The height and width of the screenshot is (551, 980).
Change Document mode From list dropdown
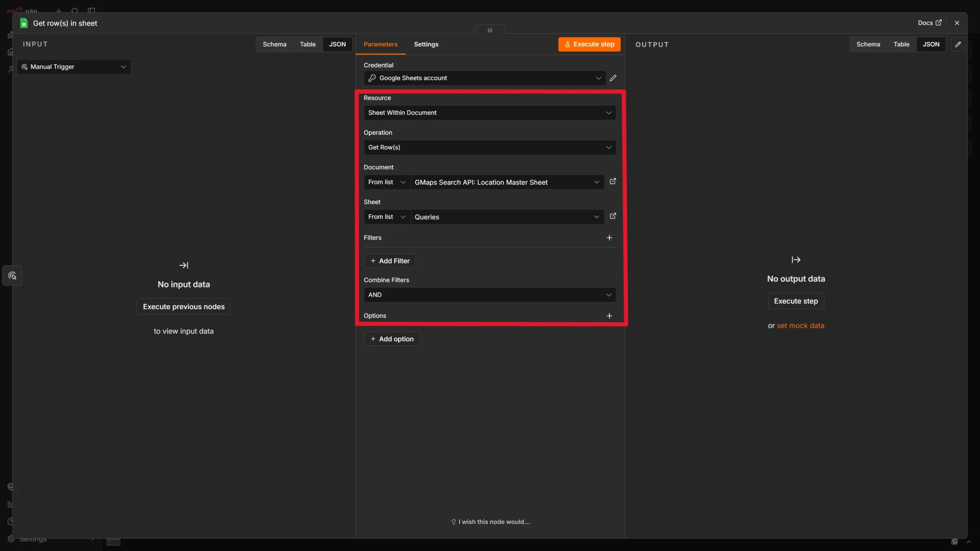(387, 182)
